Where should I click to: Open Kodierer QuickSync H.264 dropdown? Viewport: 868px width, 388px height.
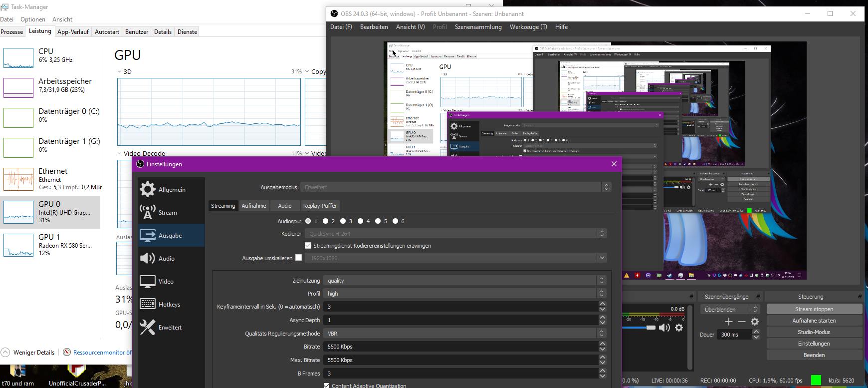455,234
